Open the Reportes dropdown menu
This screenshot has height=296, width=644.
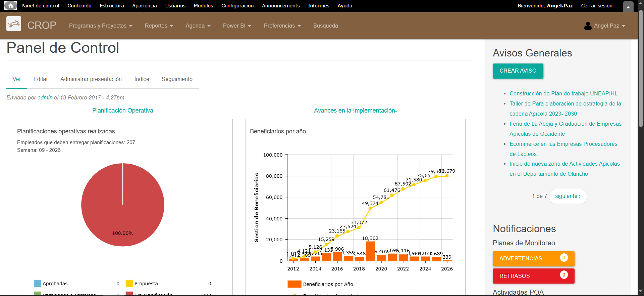tap(159, 26)
